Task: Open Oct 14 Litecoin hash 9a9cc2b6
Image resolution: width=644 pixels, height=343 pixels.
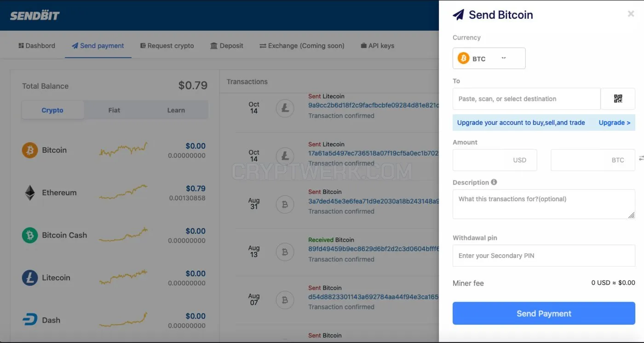Action: pos(374,105)
